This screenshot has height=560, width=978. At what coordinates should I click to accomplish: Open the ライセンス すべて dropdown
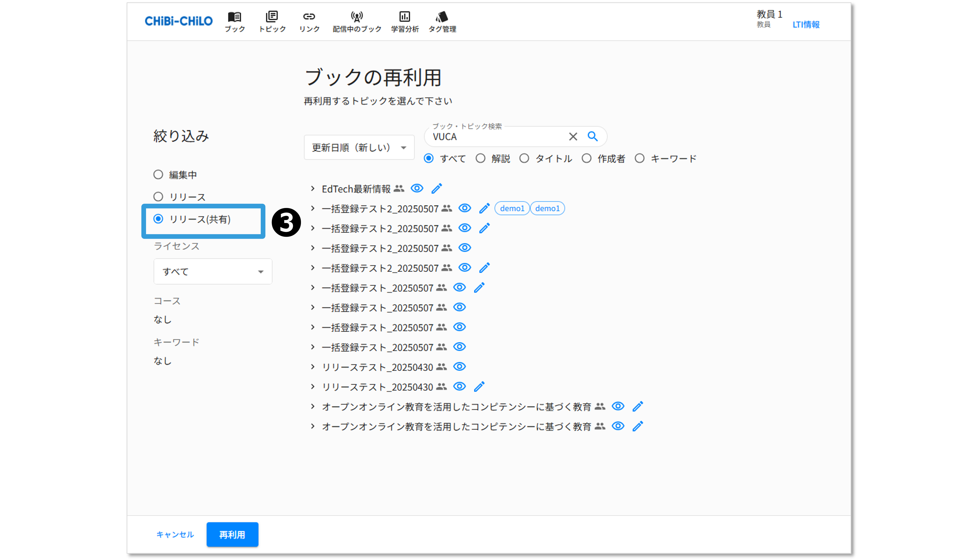213,272
